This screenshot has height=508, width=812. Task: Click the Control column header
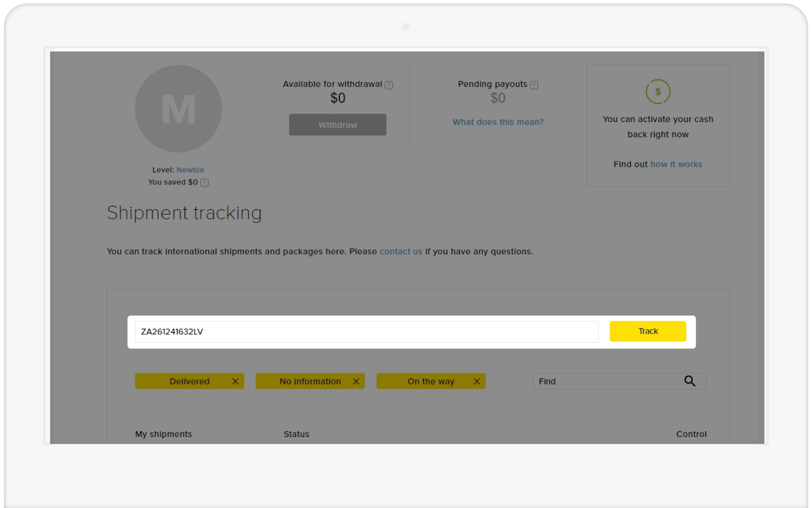click(x=691, y=434)
